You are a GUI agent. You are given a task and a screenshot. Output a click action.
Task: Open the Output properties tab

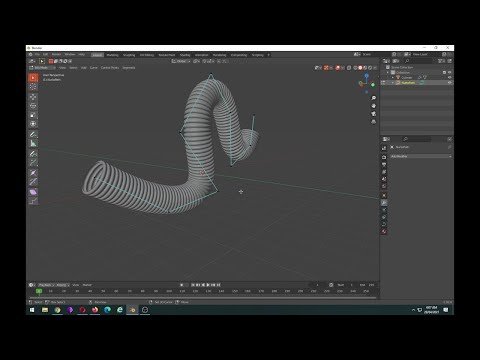pyautogui.click(x=384, y=164)
